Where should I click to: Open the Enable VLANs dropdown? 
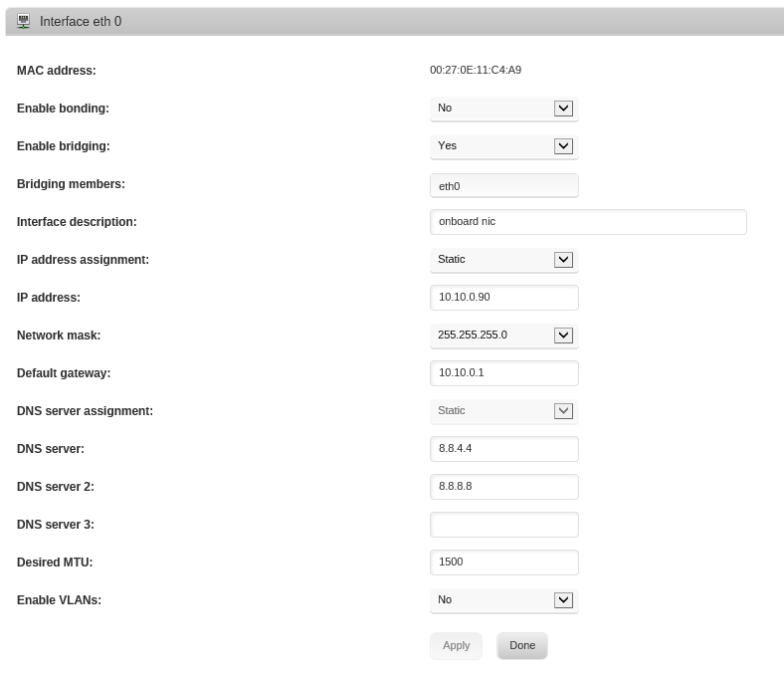tap(504, 600)
